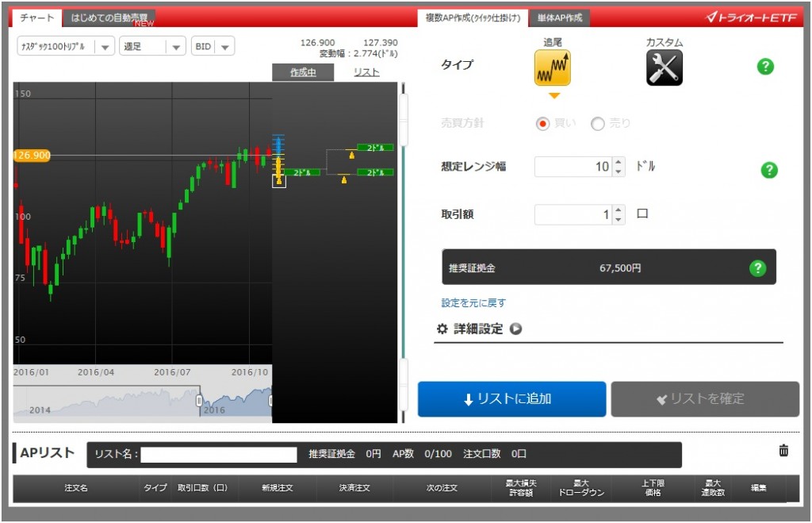Screen dimensions: 812x523
Task: Click the gear icon next to 詳細設定
Action: 442,329
